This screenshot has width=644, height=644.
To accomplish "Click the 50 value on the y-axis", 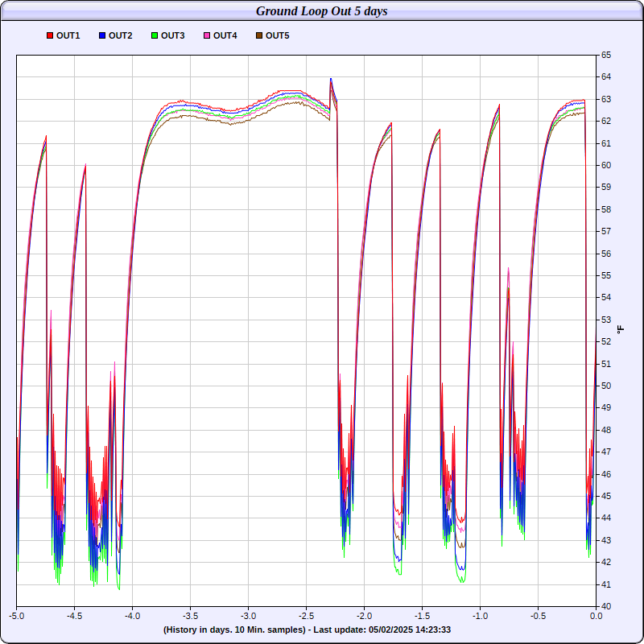I will point(606,386).
